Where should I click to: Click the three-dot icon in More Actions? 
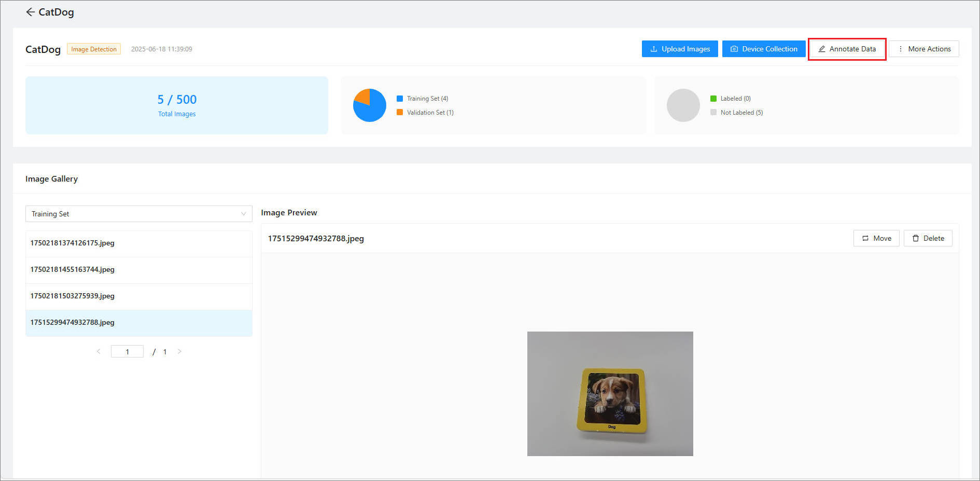click(901, 49)
